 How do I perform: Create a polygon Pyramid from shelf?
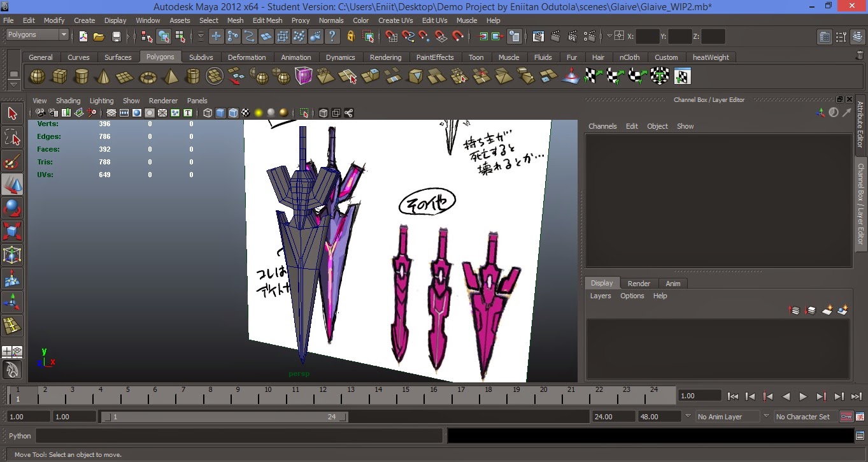click(x=171, y=77)
